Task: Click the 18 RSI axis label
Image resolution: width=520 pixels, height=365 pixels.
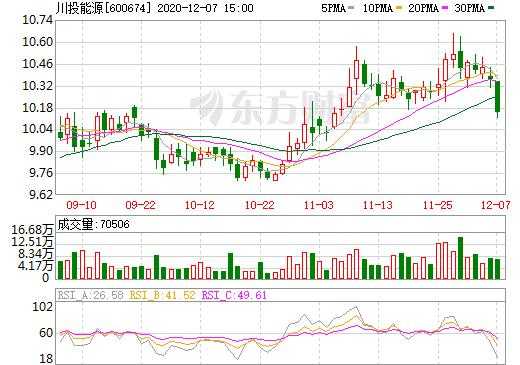Action: click(x=46, y=359)
